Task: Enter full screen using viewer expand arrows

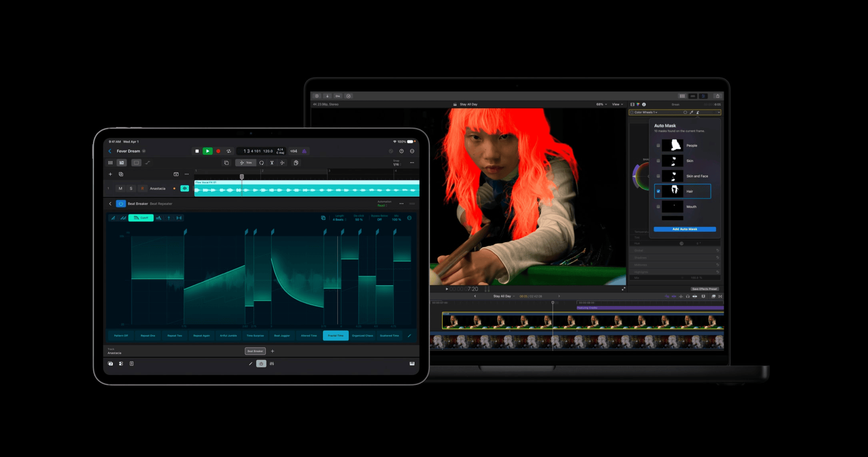Action: (x=624, y=289)
